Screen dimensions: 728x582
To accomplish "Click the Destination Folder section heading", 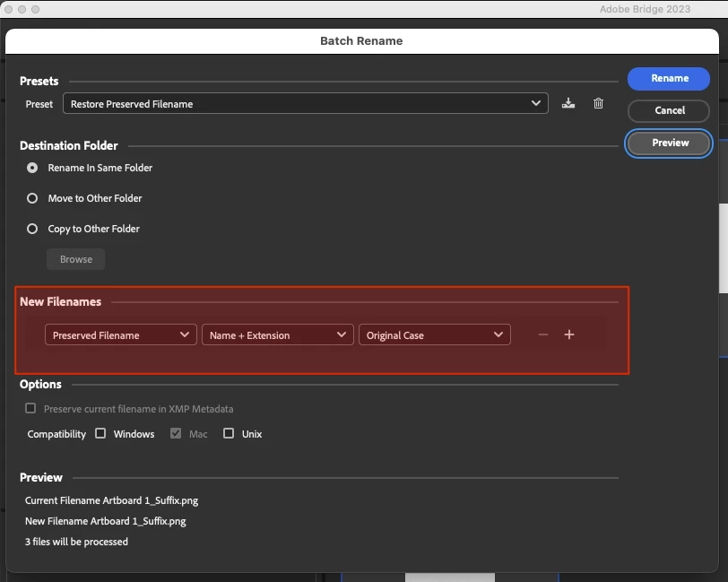I will (69, 146).
